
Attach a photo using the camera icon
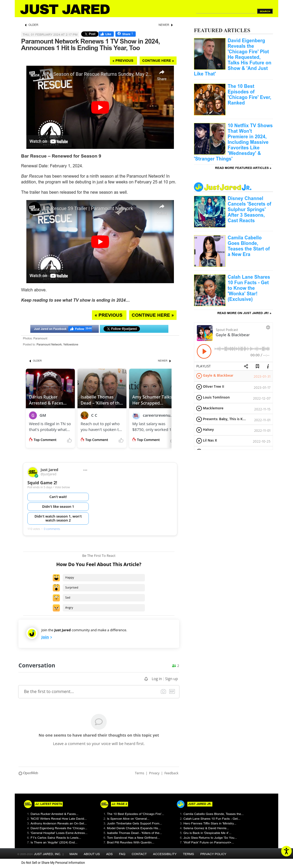pos(163,691)
